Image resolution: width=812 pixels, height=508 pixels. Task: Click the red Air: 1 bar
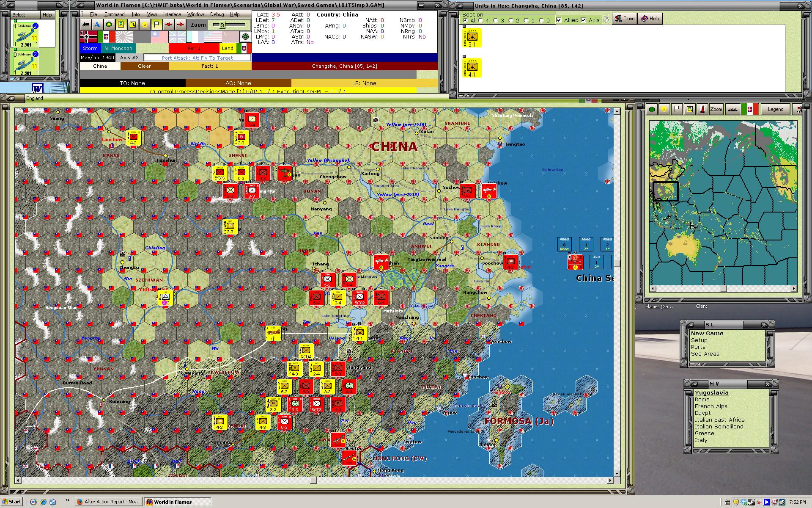194,48
